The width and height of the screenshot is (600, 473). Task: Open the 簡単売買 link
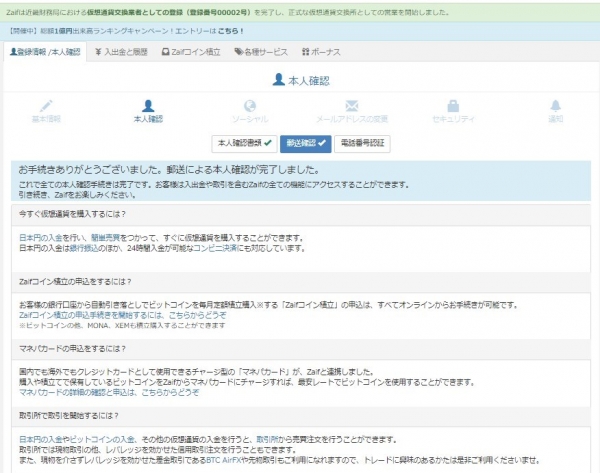106,238
